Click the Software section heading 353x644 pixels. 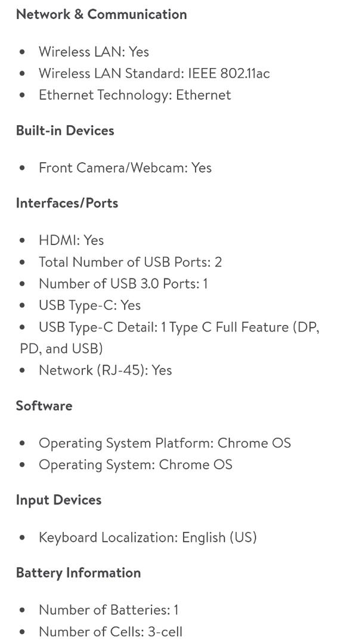[44, 406]
